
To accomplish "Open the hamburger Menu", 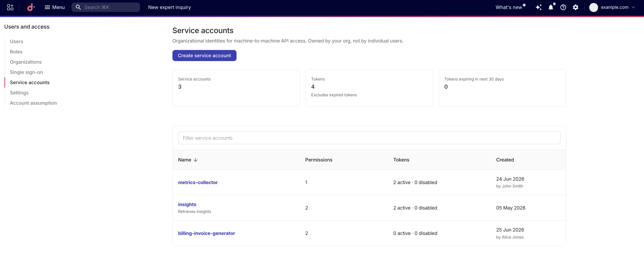I will (x=54, y=7).
